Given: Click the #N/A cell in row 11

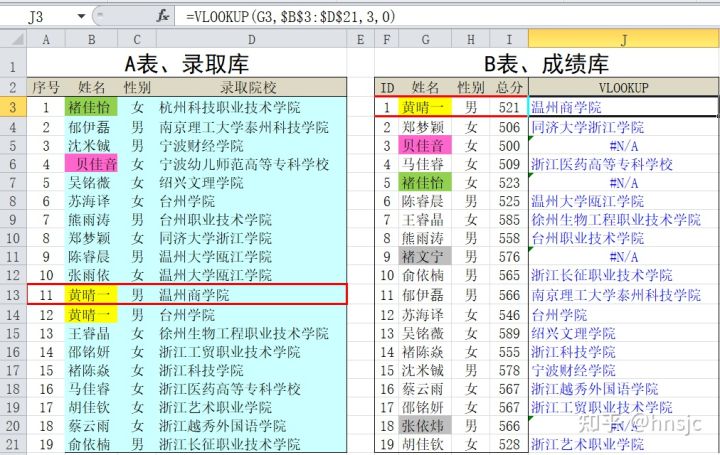Looking at the screenshot, I should click(624, 257).
